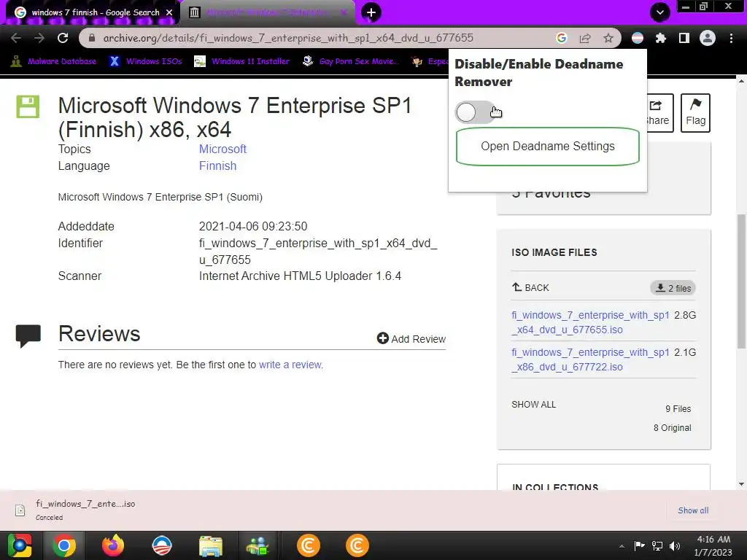Click the floppy disk software icon
This screenshot has width=747, height=560.
tap(28, 106)
